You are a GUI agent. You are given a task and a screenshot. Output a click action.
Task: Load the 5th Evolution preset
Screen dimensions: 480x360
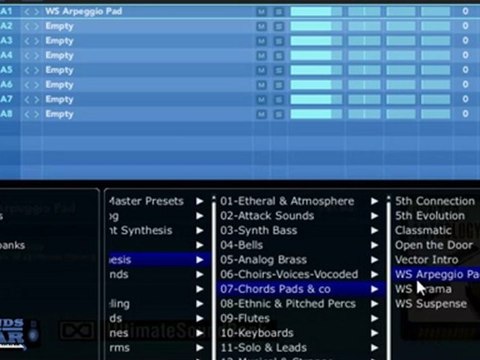point(430,216)
